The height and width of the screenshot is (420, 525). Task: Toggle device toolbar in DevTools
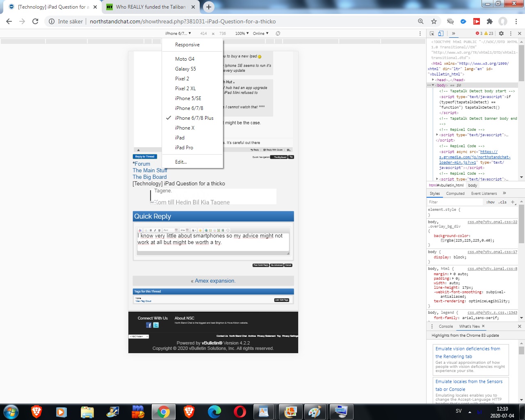tap(441, 34)
